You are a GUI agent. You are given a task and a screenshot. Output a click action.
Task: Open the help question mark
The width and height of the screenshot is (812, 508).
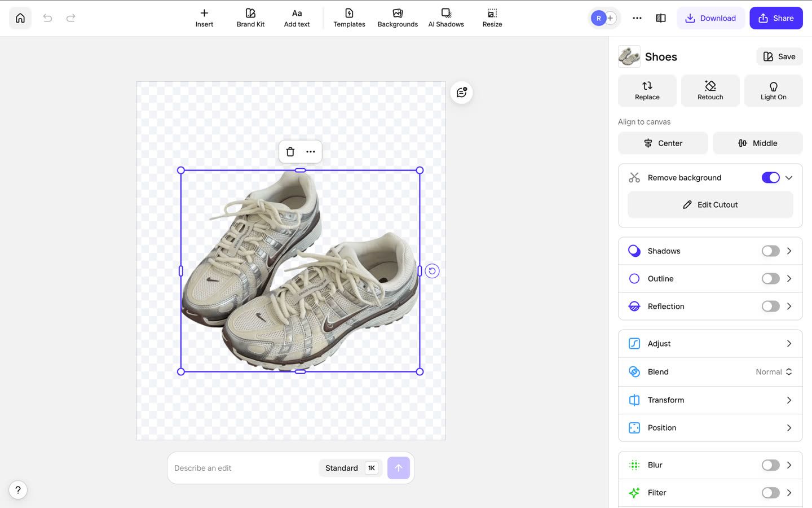18,490
